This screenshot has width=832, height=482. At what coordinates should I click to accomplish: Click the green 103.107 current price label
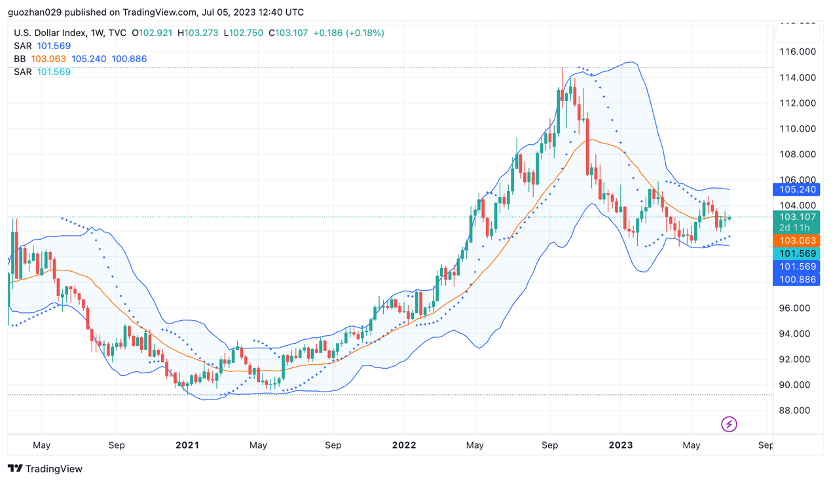coord(796,217)
